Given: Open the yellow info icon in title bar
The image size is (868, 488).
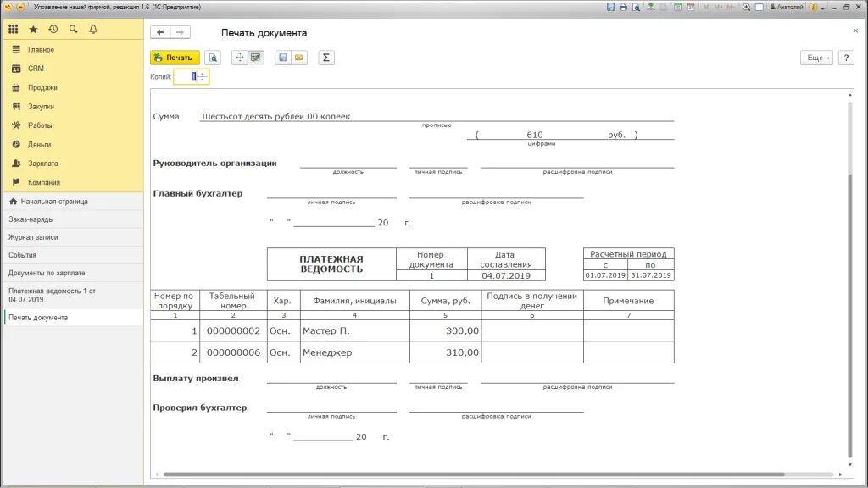Looking at the screenshot, I should coord(813,7).
